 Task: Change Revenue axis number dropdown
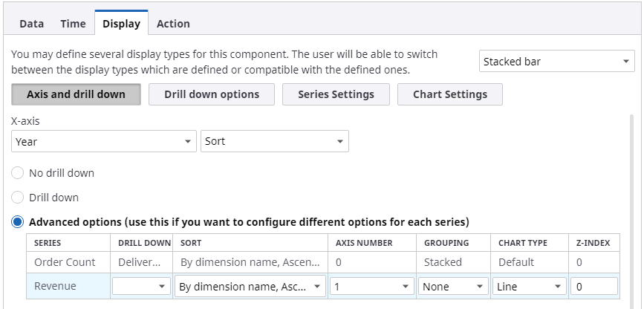(372, 287)
